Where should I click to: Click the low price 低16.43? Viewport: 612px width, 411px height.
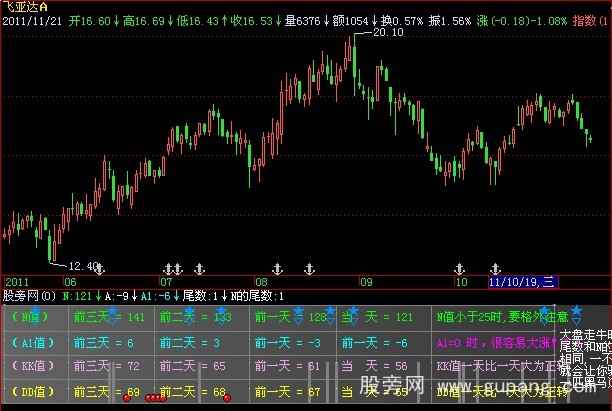pos(197,21)
